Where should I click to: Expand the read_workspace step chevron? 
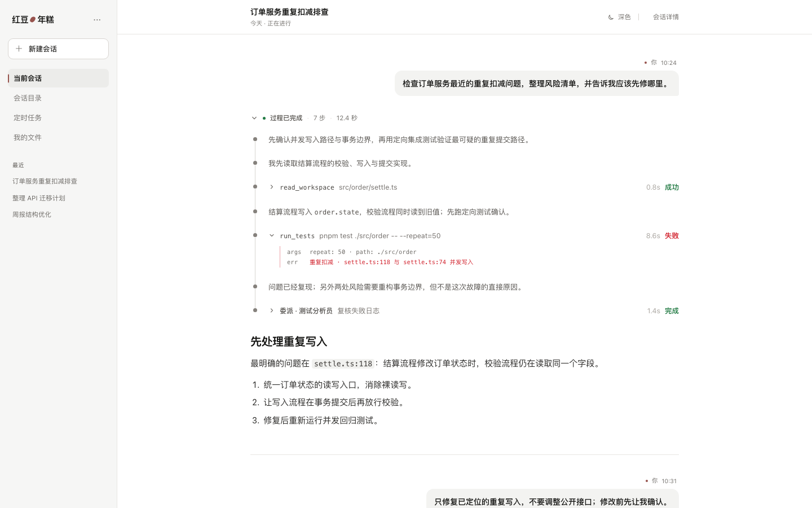[272, 187]
